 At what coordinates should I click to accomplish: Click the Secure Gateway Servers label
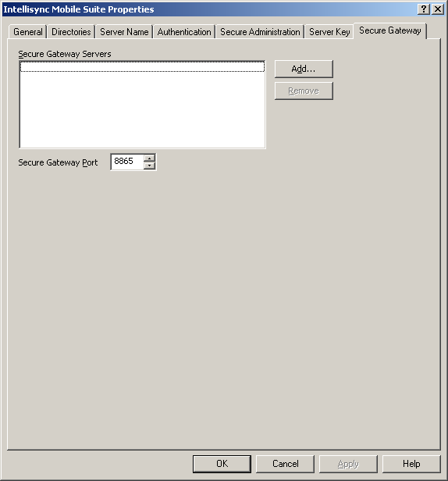pyautogui.click(x=65, y=54)
